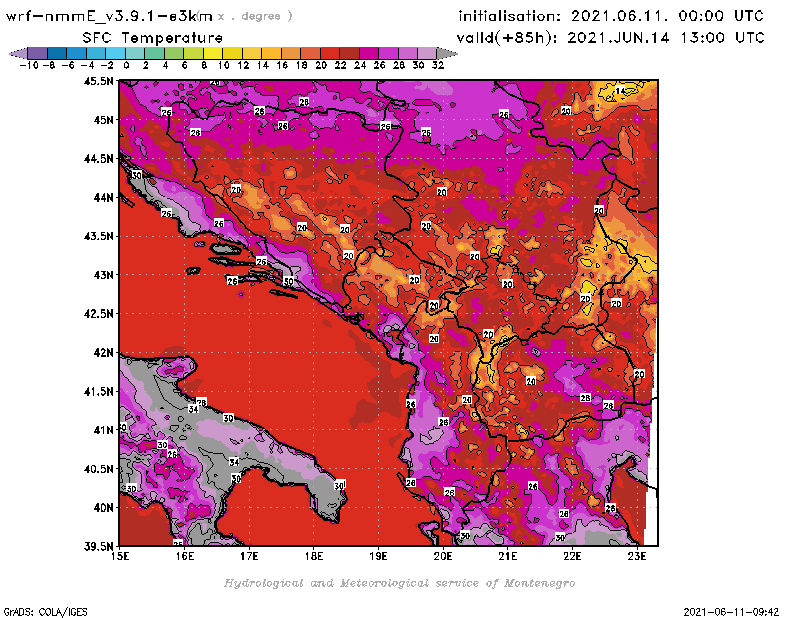The image size is (800, 618).
Task: Pick the legend swatch between 4 and 6
Action: [174, 54]
